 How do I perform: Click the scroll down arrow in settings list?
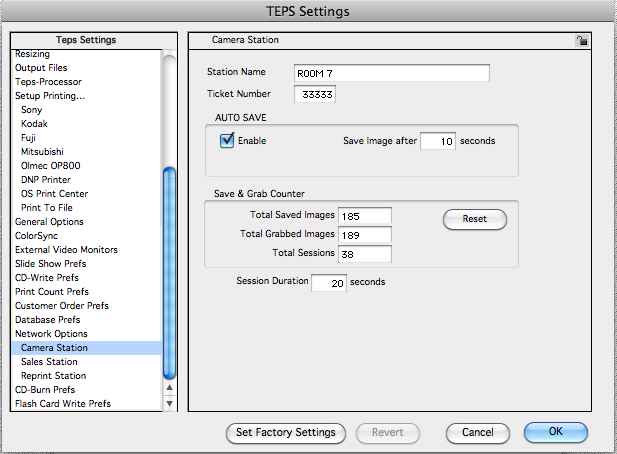(170, 403)
